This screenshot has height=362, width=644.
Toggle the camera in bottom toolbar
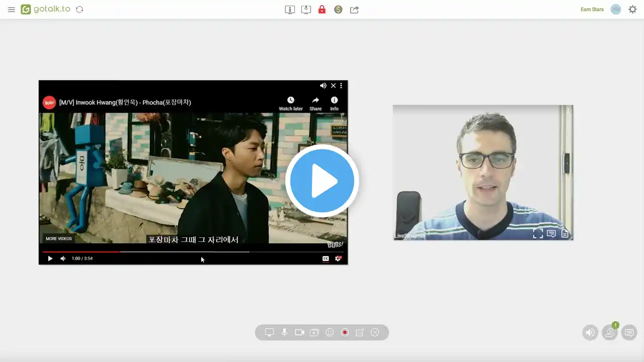[299, 332]
